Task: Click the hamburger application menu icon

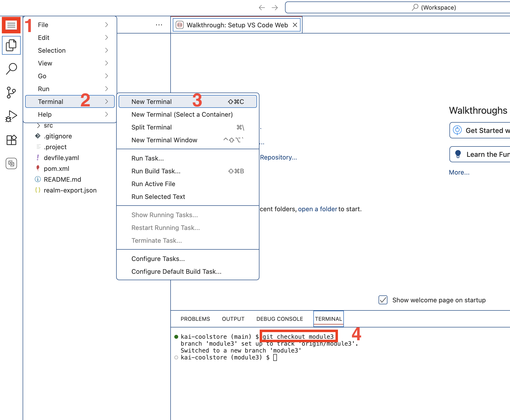Action: tap(11, 25)
